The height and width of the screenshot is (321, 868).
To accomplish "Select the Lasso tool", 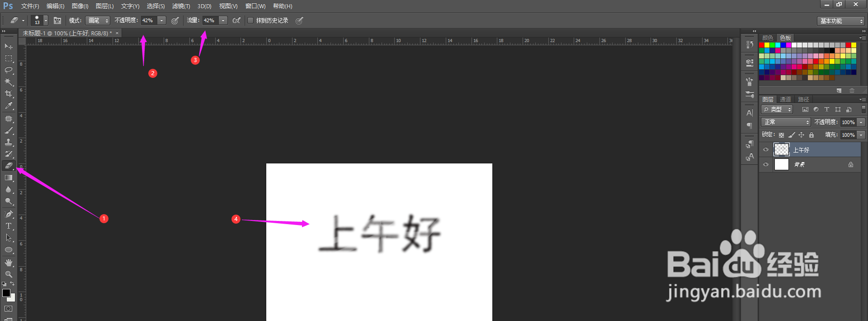I will click(x=9, y=70).
